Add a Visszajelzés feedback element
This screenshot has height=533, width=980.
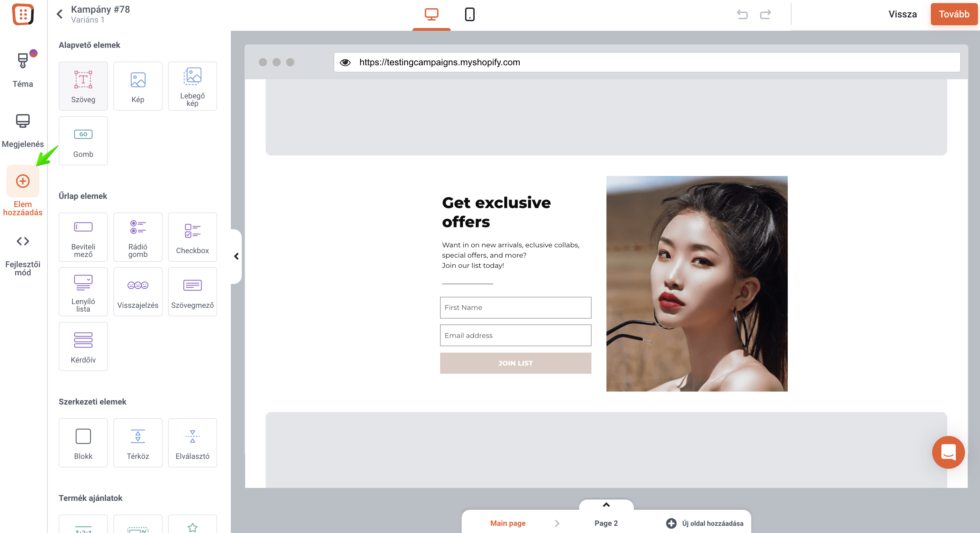point(138,292)
